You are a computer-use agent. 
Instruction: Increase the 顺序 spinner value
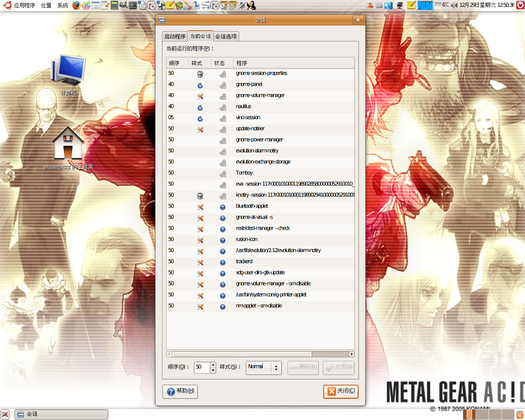point(213,365)
